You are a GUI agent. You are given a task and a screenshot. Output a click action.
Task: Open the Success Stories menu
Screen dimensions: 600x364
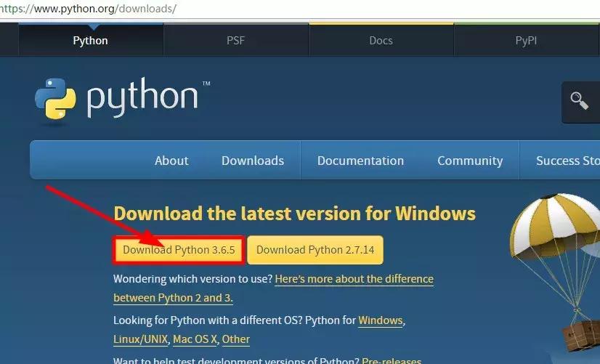[568, 161]
